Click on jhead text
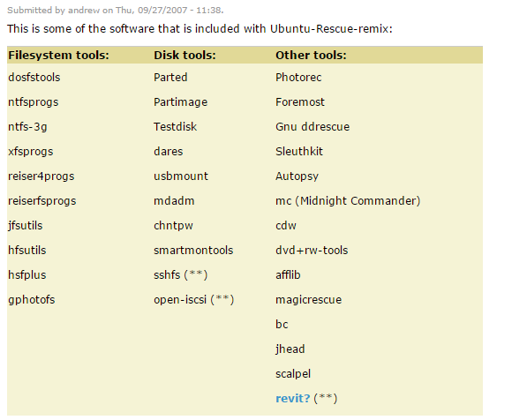The width and height of the screenshot is (512, 420). (290, 349)
